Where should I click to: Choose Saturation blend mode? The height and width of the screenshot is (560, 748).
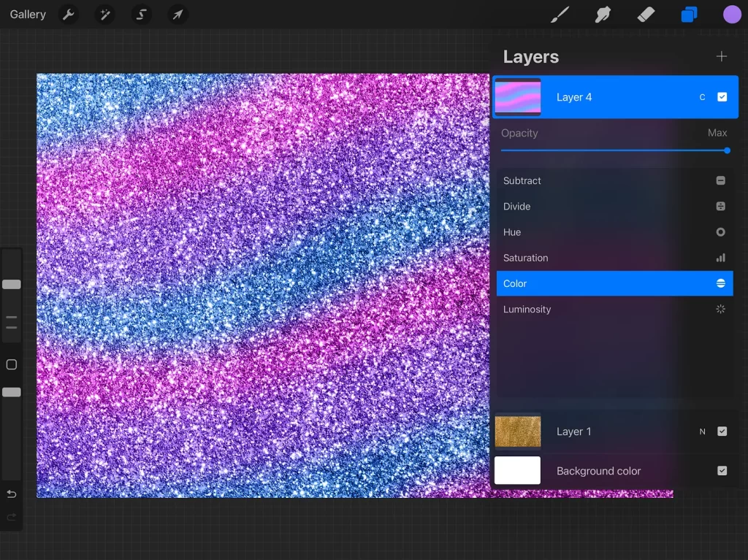tap(614, 258)
